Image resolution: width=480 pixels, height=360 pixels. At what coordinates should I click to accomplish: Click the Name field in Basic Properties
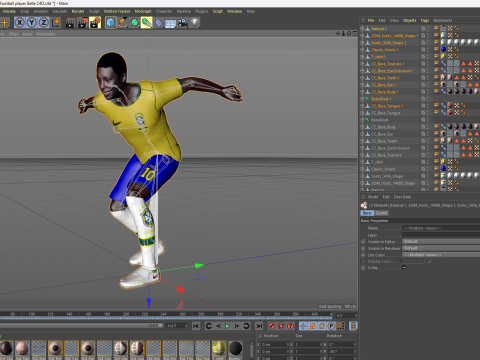tap(441, 228)
